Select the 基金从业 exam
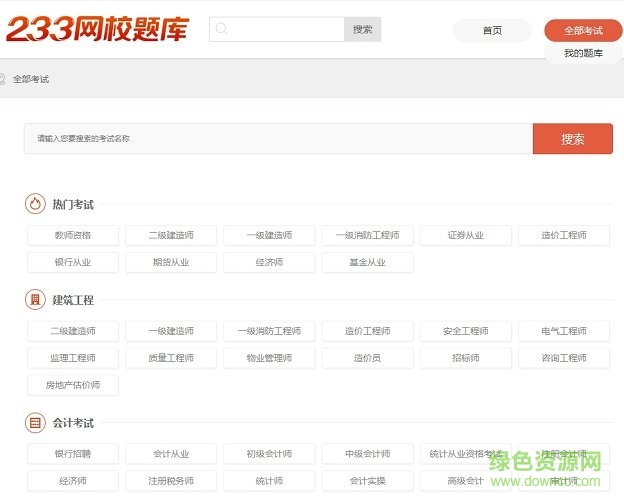The width and height of the screenshot is (624, 500). (x=367, y=263)
